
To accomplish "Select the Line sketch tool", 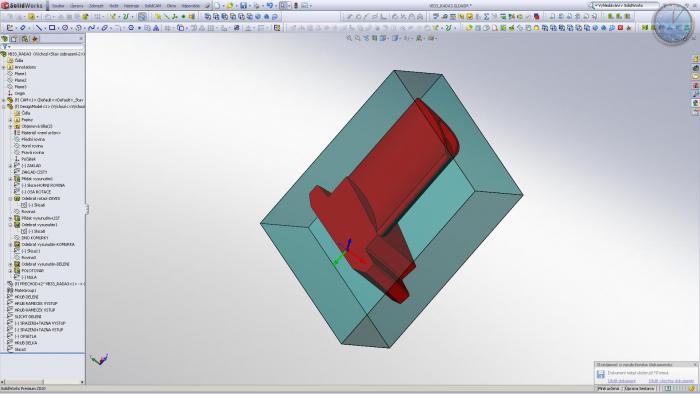I will click(39, 28).
